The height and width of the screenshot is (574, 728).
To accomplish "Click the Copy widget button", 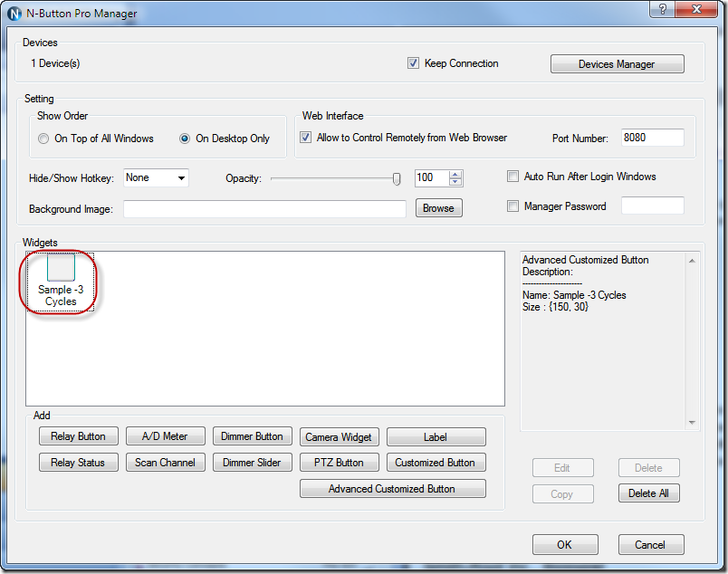I will (562, 493).
